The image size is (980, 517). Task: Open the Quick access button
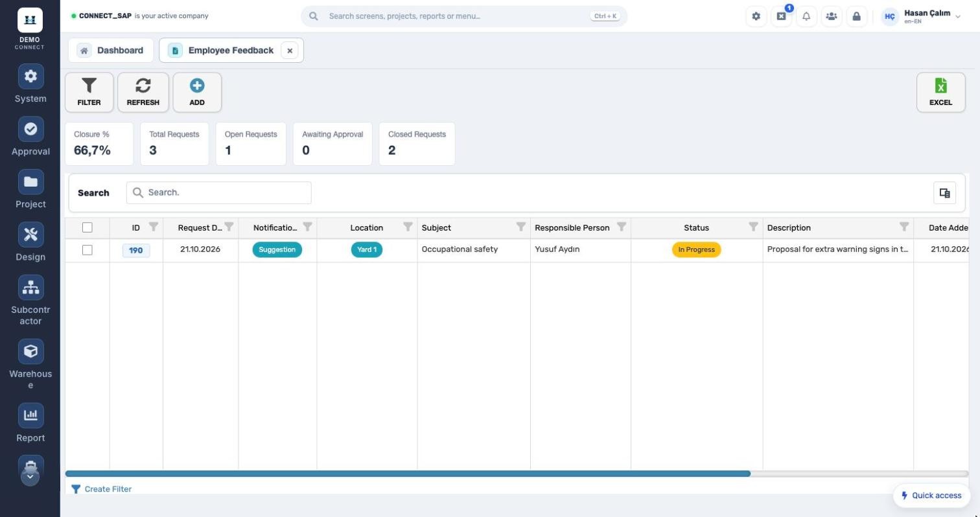click(x=931, y=496)
